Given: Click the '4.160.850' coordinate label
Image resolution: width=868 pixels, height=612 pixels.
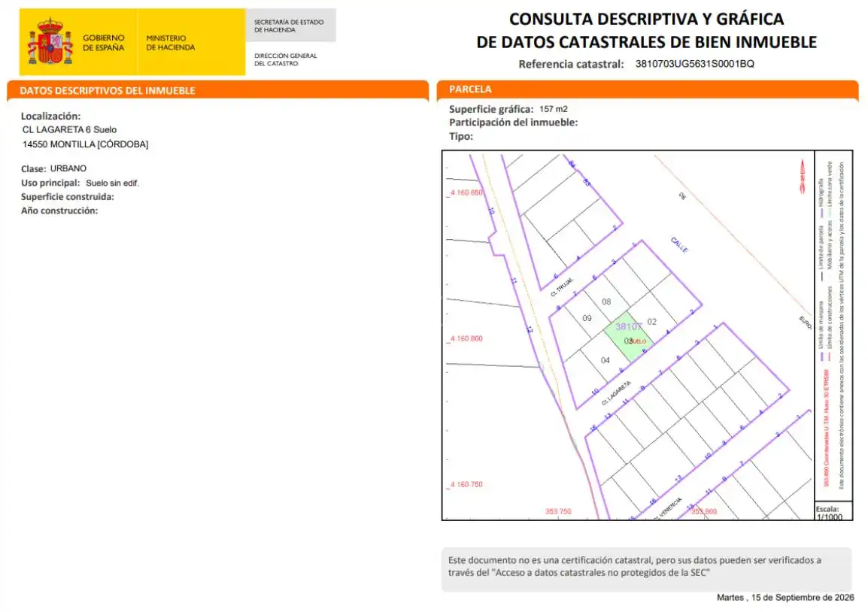Looking at the screenshot, I should (x=466, y=192).
